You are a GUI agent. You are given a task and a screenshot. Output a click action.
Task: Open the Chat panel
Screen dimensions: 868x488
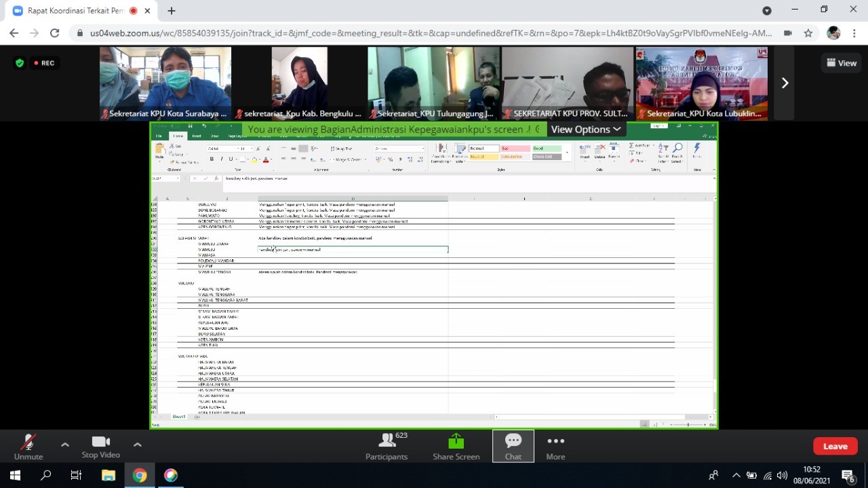point(513,446)
